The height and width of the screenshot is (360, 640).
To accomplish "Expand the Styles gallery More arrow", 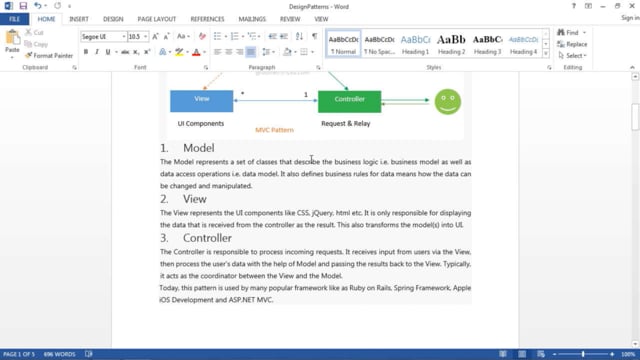I will click(x=546, y=53).
